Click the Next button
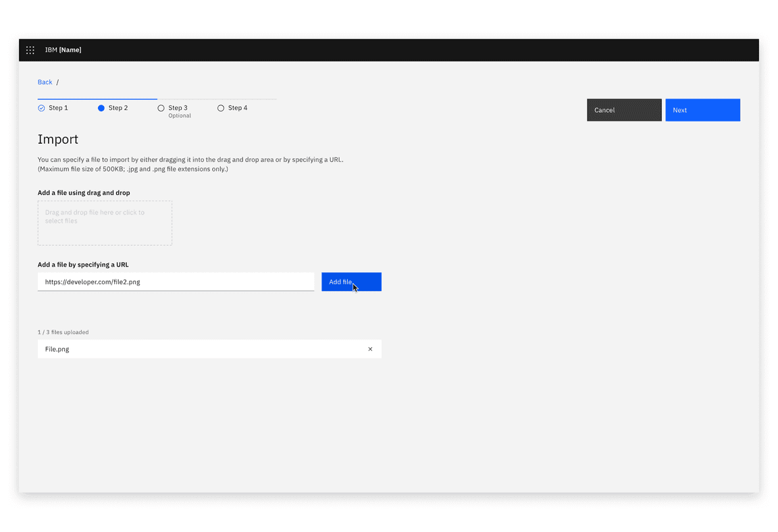 [x=702, y=109]
